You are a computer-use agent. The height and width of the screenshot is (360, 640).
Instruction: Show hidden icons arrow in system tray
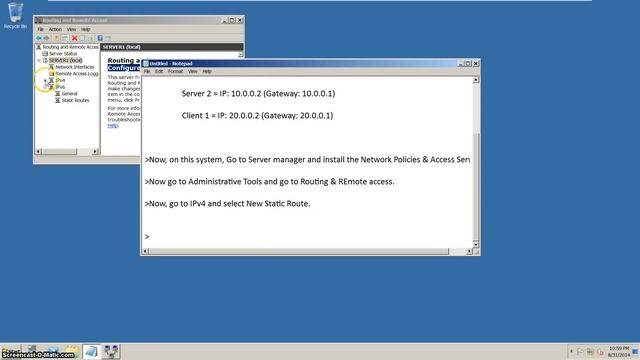pos(571,351)
